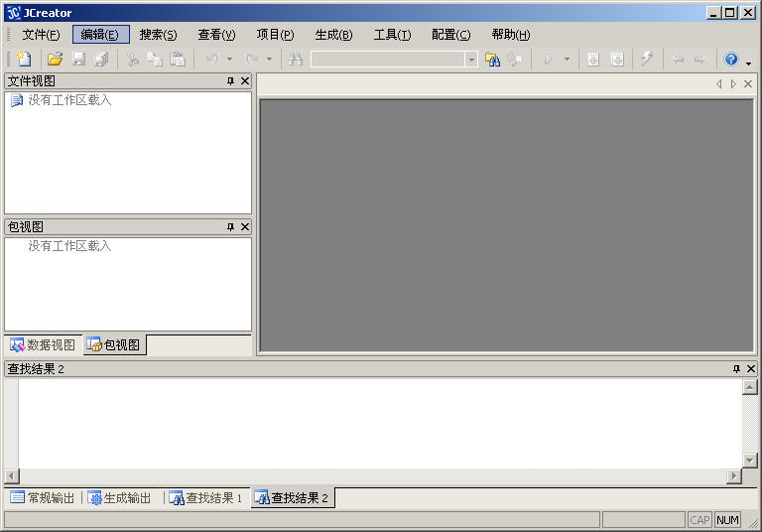This screenshot has width=762, height=532.
Task: Close the 文件视图 panel
Action: point(245,81)
